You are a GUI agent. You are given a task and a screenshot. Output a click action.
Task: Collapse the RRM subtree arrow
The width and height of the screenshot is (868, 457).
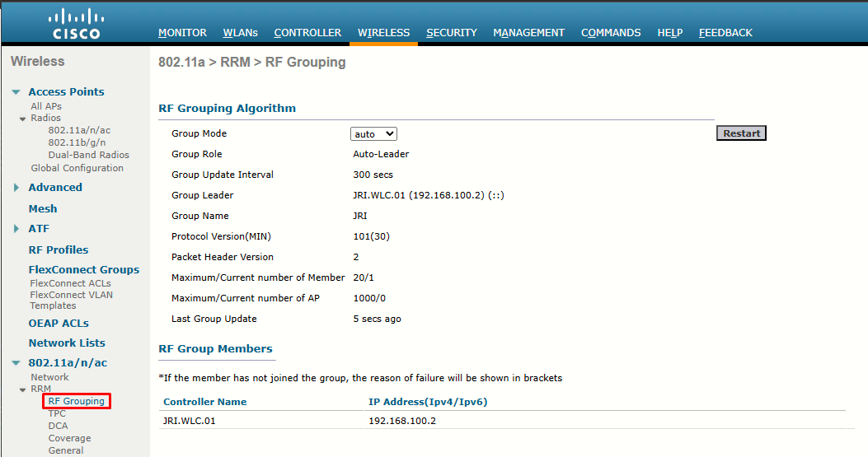(23, 389)
